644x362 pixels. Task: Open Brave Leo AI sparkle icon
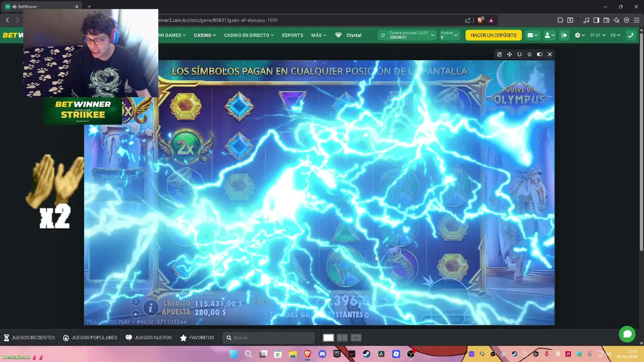616,20
